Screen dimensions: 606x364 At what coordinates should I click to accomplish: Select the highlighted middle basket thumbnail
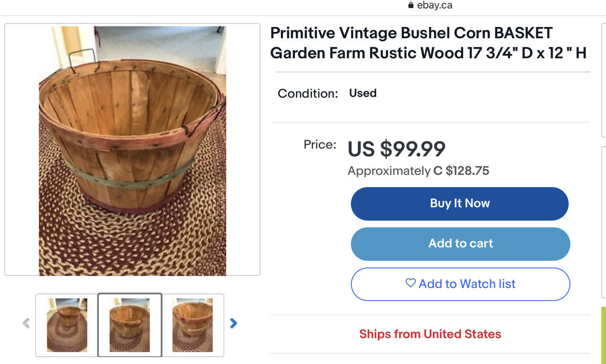coord(130,325)
